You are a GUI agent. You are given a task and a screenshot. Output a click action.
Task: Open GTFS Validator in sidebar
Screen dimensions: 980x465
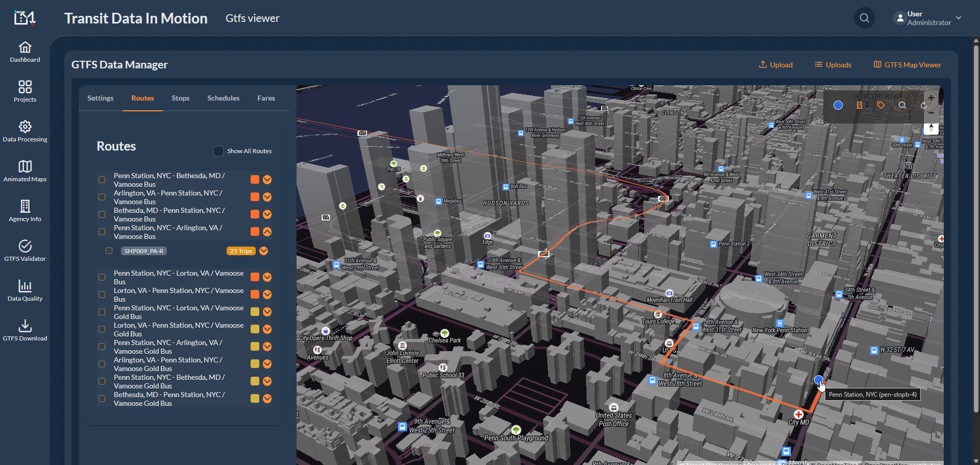pos(25,251)
